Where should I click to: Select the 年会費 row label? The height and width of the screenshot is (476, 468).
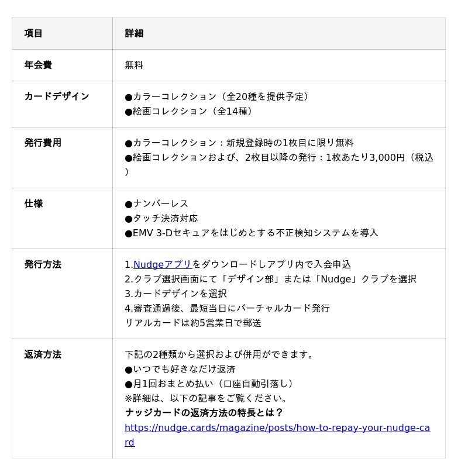38,65
